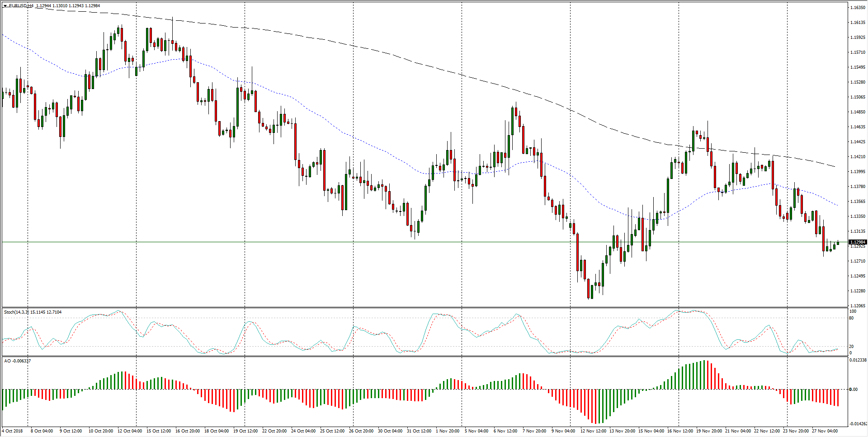The width and height of the screenshot is (868, 437).
Task: Click the triangle before the EURUSD,H4 title
Action: [5, 6]
